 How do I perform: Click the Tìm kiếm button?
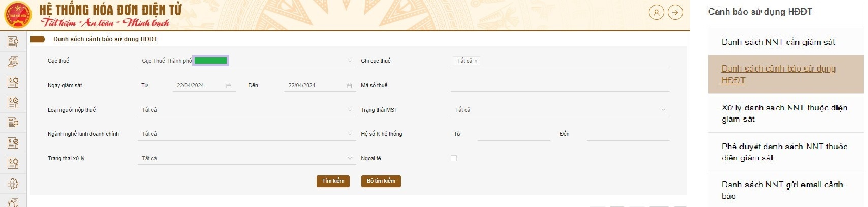pyautogui.click(x=333, y=181)
